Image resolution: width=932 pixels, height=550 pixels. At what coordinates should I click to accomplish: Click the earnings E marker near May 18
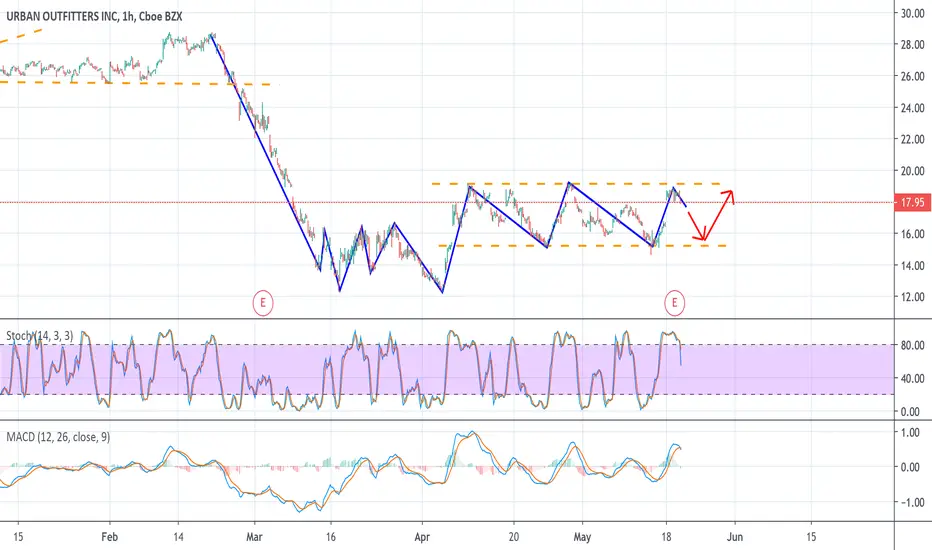pos(674,303)
